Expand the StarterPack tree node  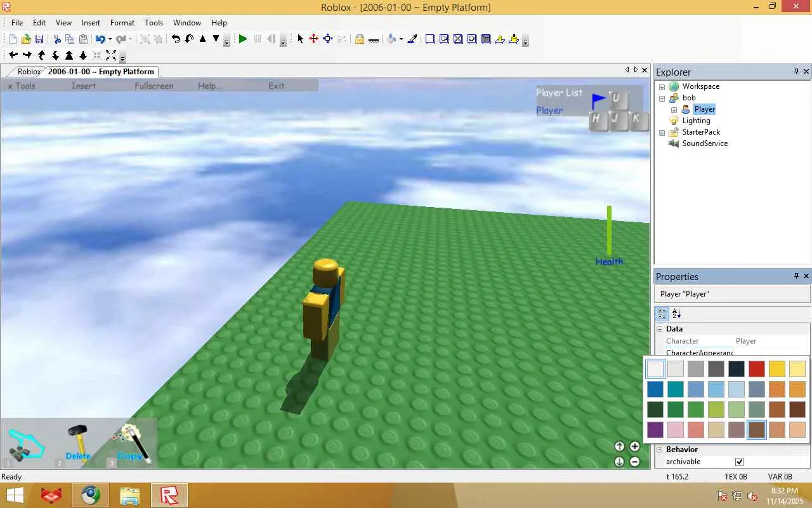[x=662, y=132]
